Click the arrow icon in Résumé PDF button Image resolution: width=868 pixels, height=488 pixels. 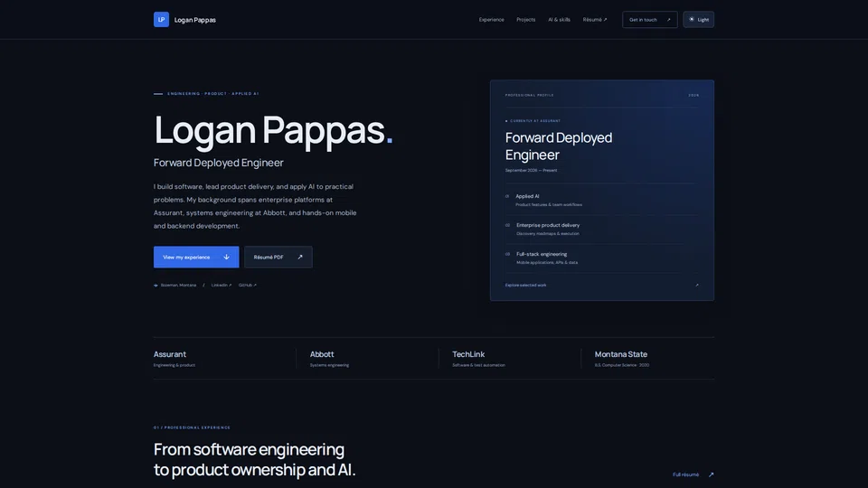point(300,257)
